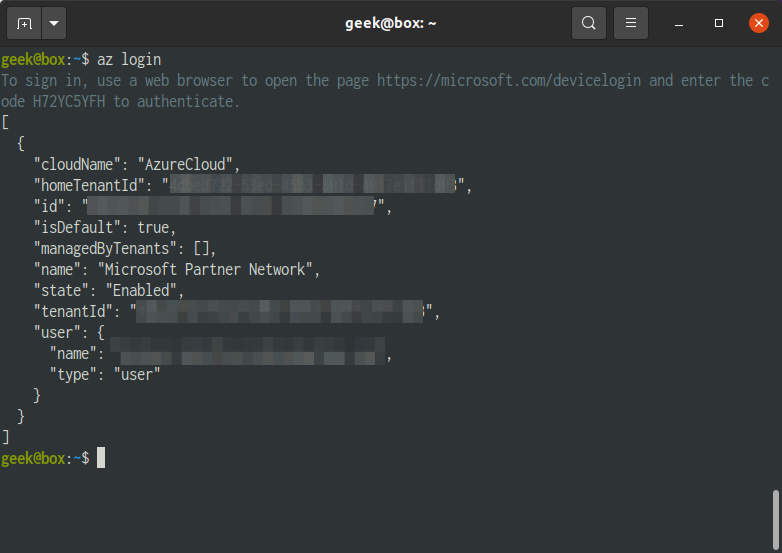Viewport: 782px width, 553px height.
Task: Expand the new tab dropdown arrow
Action: coord(54,23)
